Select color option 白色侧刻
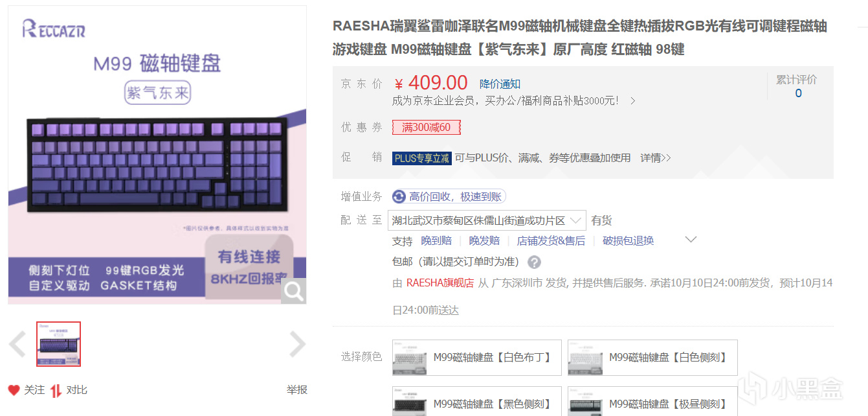 (x=652, y=358)
